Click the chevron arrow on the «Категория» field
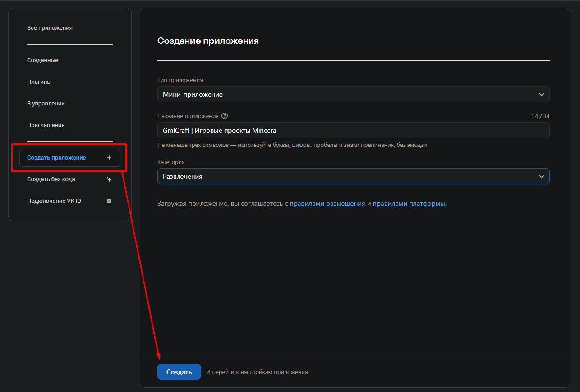The image size is (580, 392). pyautogui.click(x=541, y=176)
